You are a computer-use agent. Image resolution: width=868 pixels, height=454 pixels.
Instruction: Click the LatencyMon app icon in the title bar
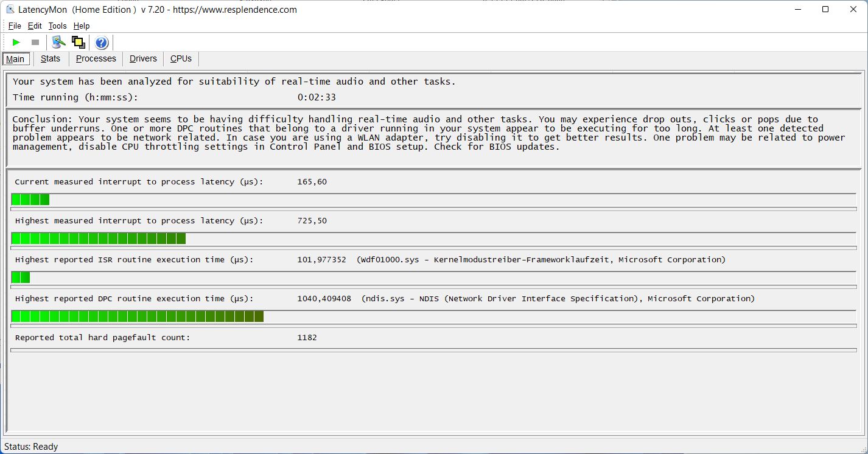[x=10, y=10]
